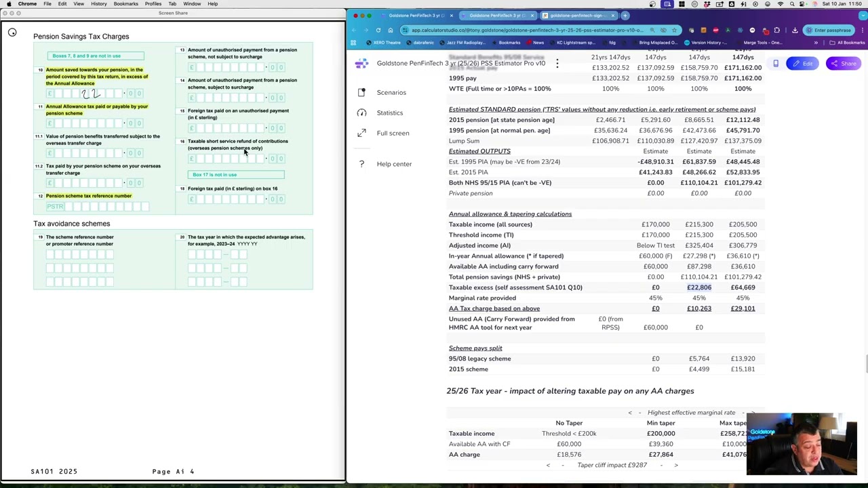Click box 19 scheme reference number field

coord(80,254)
